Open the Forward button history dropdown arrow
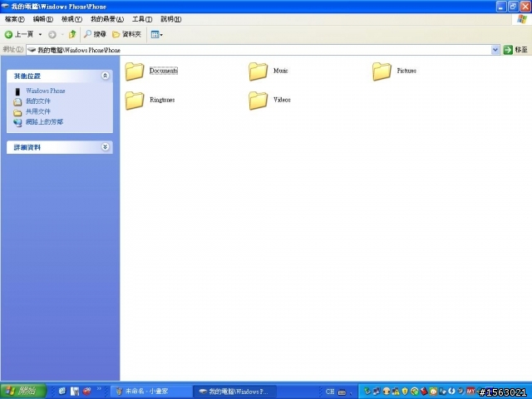The image size is (532, 399). pos(62,34)
